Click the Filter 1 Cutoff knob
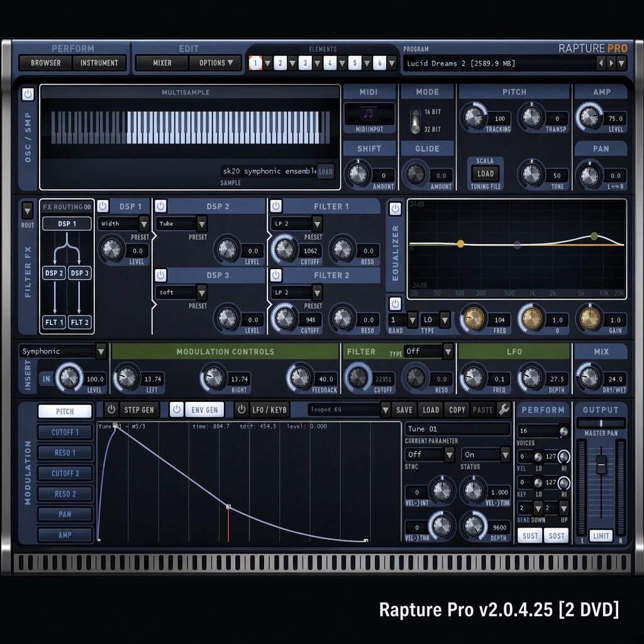Screen dimensions: 644x644 (285, 249)
